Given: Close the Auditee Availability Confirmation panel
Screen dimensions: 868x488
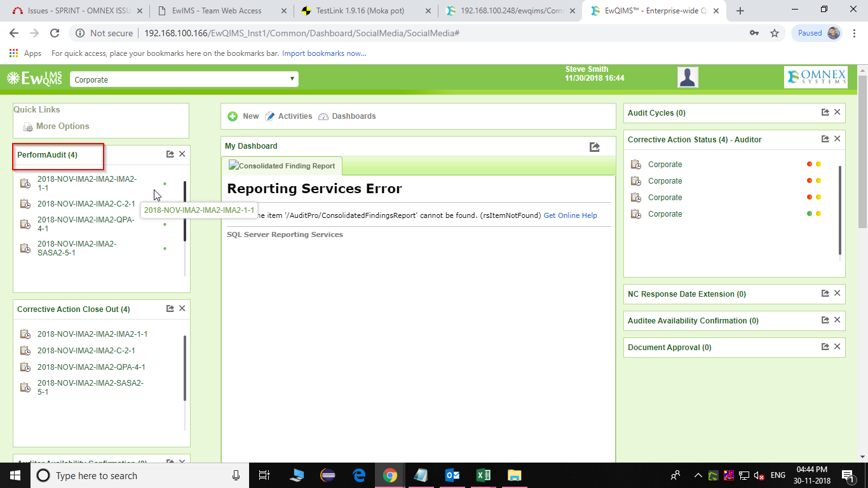Looking at the screenshot, I should 837,320.
